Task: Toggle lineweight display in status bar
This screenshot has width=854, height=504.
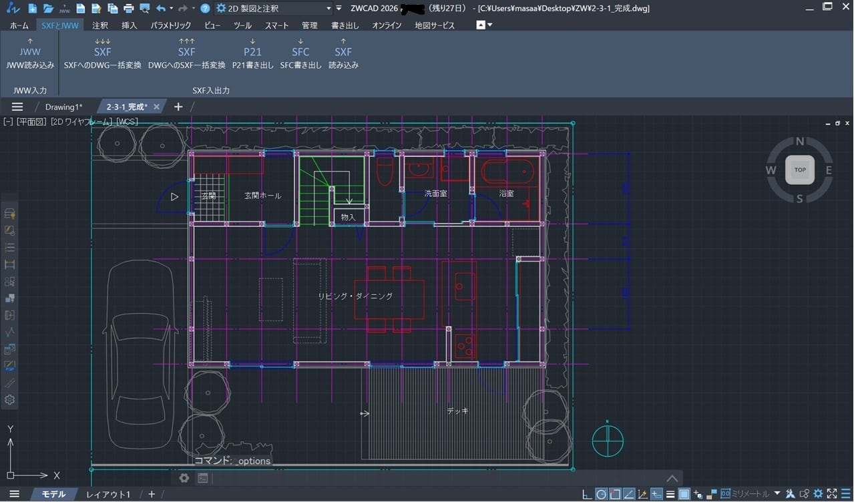Action: (670, 495)
